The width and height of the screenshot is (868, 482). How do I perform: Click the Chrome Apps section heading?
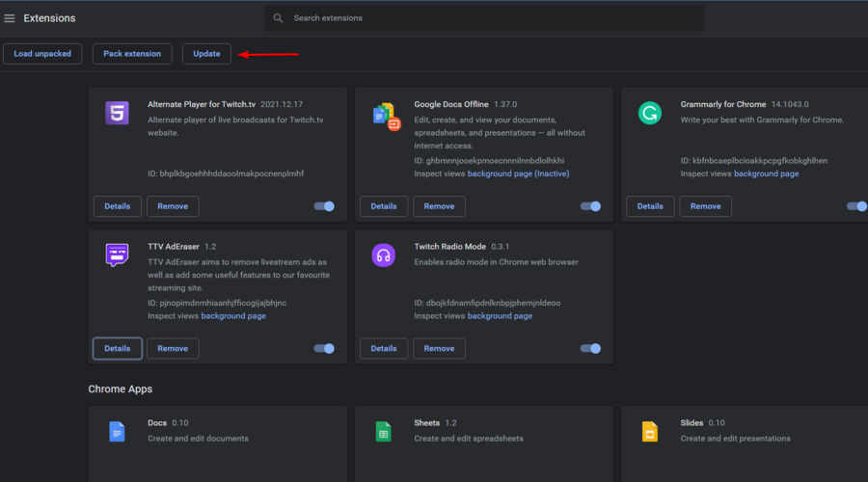click(x=121, y=389)
